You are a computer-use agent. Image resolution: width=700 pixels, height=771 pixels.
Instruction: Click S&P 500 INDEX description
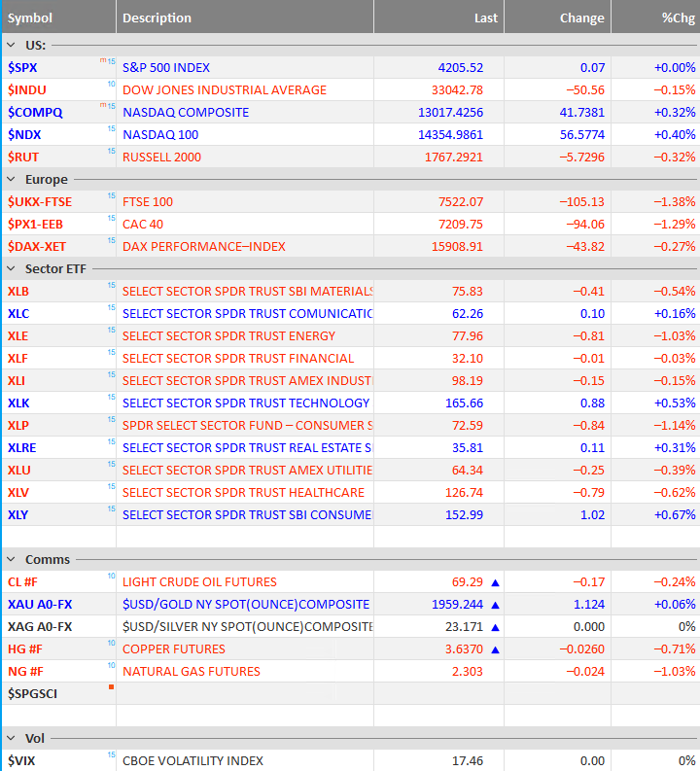(166, 68)
